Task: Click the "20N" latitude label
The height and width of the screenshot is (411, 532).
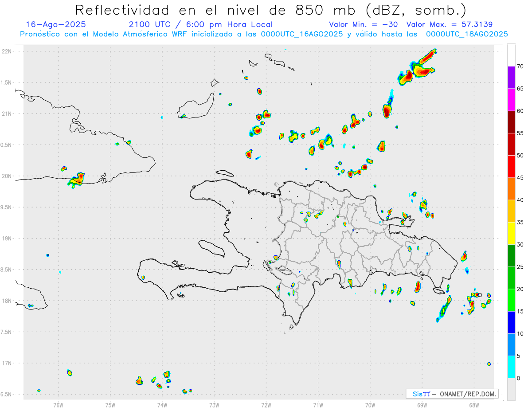Action: click(x=7, y=176)
